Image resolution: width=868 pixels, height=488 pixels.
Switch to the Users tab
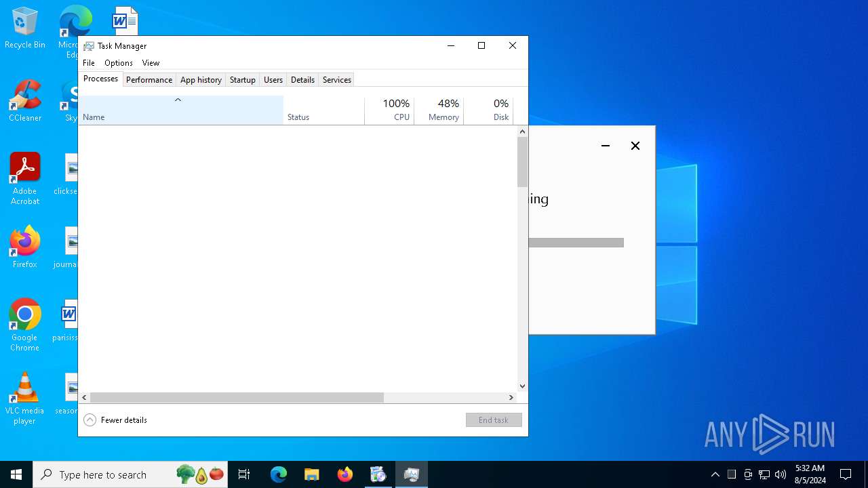(x=273, y=80)
